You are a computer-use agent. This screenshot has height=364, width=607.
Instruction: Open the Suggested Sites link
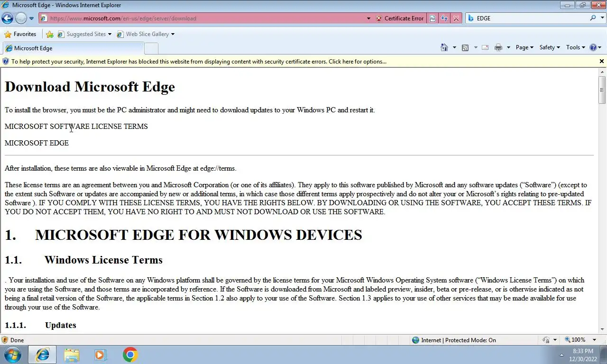click(x=84, y=34)
